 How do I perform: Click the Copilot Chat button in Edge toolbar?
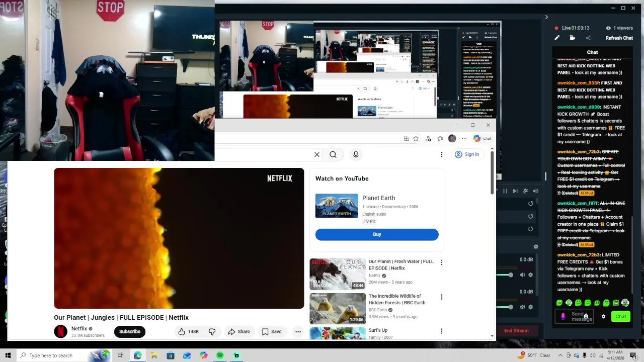point(482,138)
